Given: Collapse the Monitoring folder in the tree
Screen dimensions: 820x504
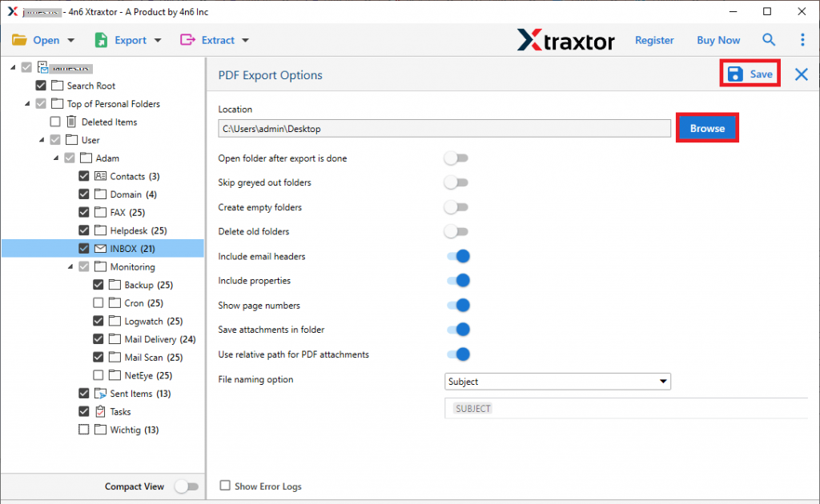Looking at the screenshot, I should 70,266.
